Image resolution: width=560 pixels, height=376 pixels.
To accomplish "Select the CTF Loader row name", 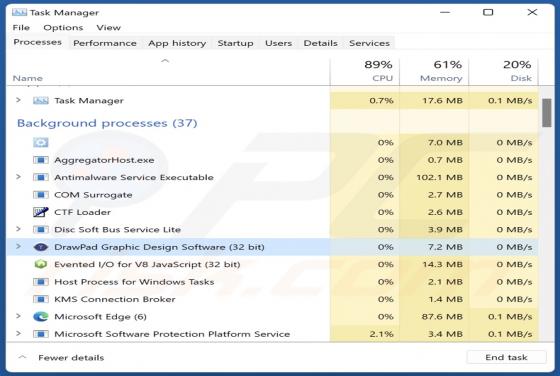I will pos(82,212).
